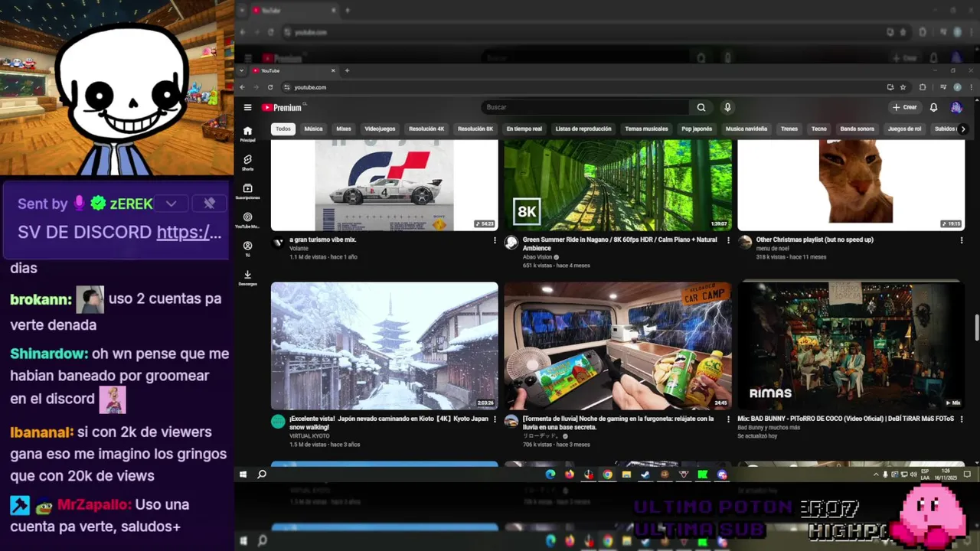
Task: Select the Resolución 4K chip
Action: pyautogui.click(x=426, y=129)
